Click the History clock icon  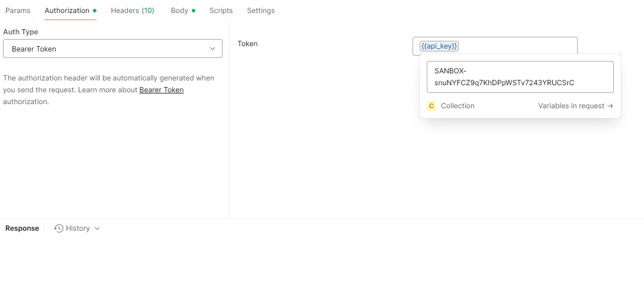(59, 228)
